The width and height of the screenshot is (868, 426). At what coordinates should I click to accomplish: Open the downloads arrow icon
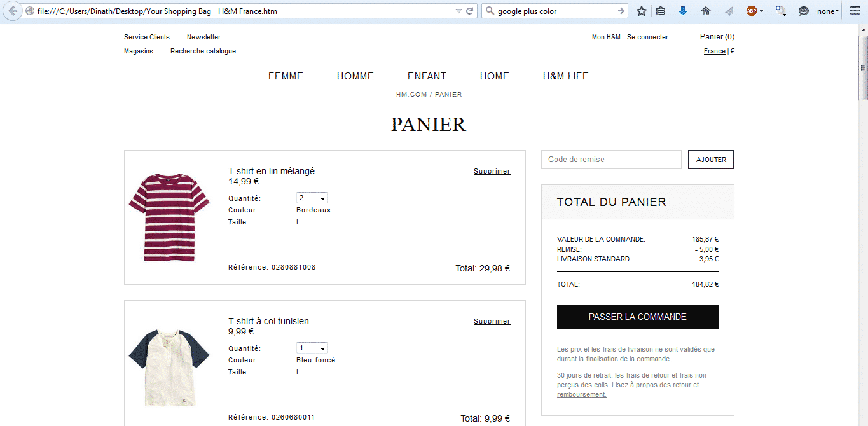click(x=683, y=11)
